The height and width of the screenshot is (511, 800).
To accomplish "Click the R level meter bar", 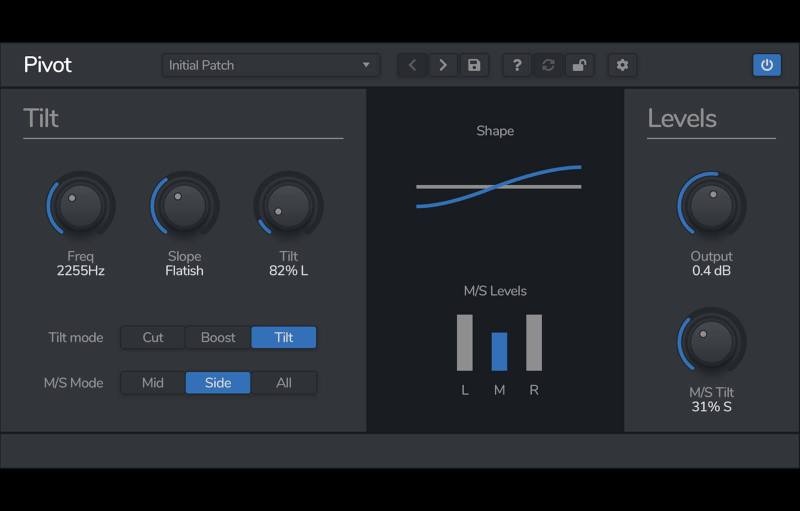I will [x=534, y=343].
